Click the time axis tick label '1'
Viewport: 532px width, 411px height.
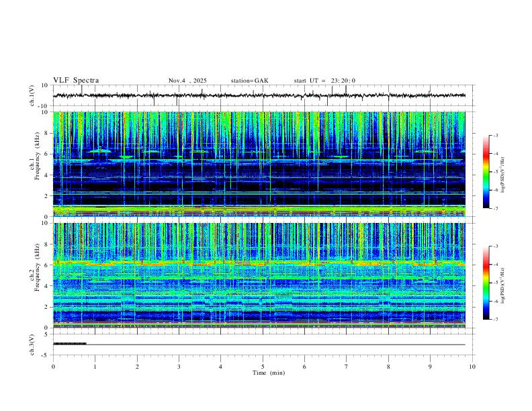click(95, 367)
